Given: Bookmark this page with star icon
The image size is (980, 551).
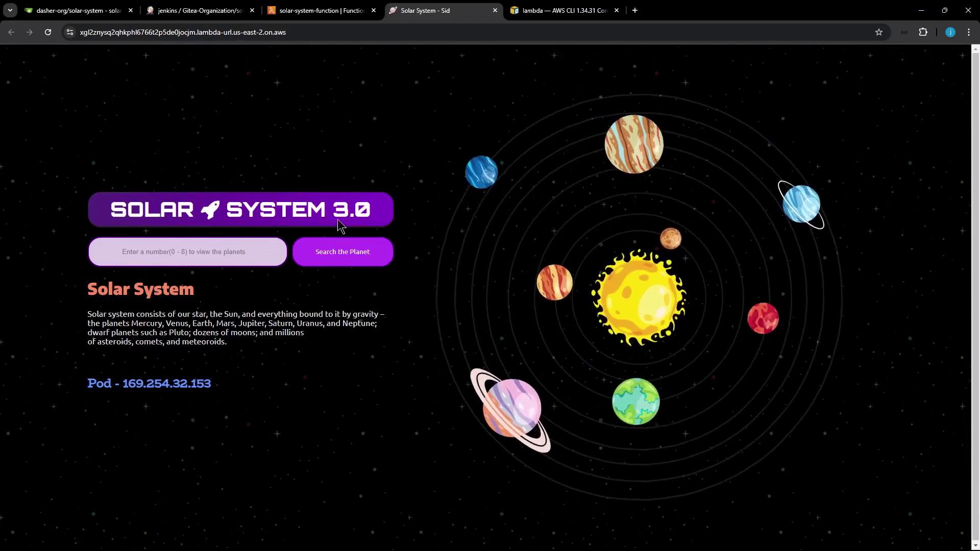Looking at the screenshot, I should [x=878, y=32].
